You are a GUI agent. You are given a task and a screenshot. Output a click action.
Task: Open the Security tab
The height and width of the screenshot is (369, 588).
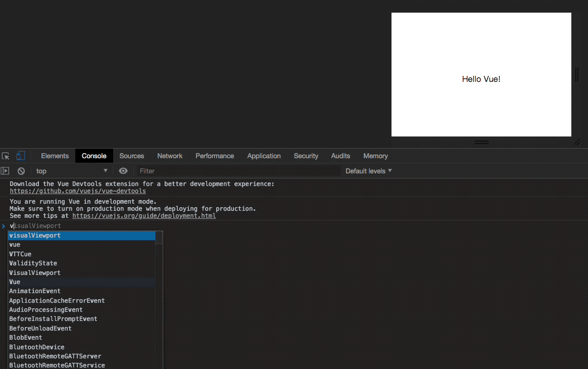coord(306,156)
